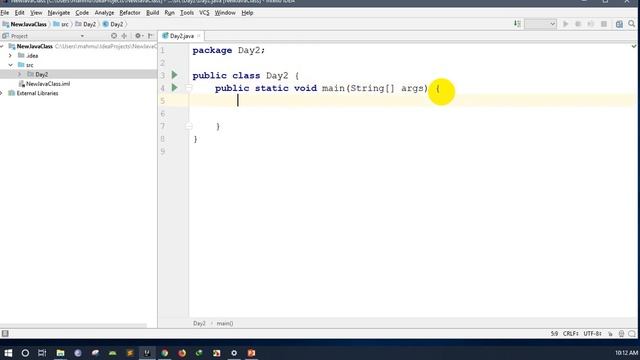Open Project panel settings gear
Viewport: 640px width, 360px height.
point(138,36)
